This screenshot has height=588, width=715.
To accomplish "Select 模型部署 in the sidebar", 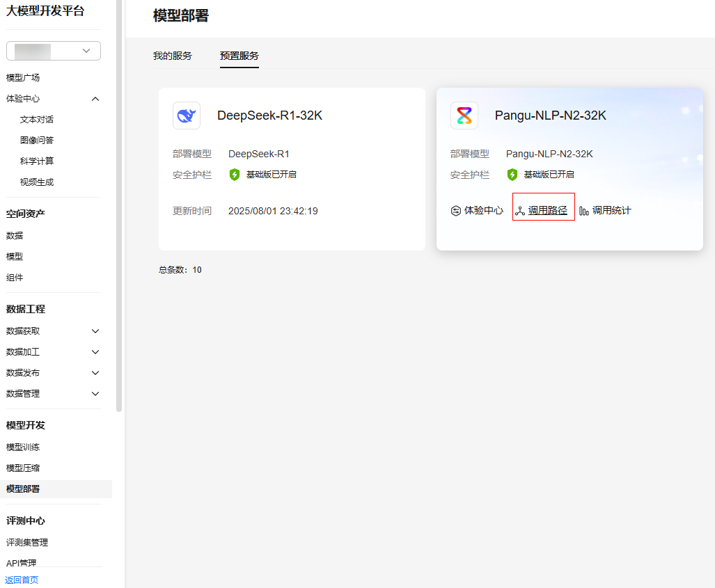I will click(23, 489).
